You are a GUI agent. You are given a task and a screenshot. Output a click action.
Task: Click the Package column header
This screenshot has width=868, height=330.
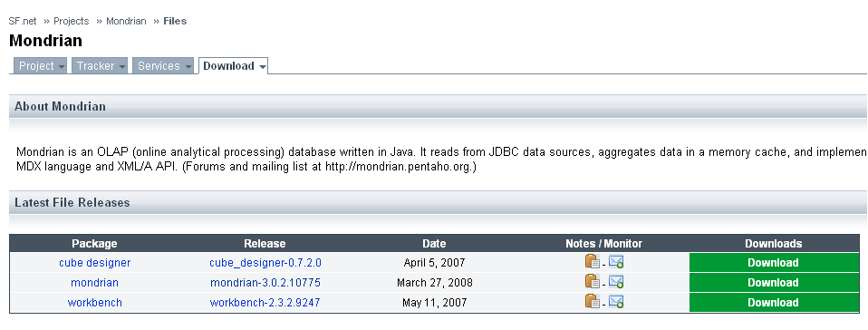click(94, 244)
